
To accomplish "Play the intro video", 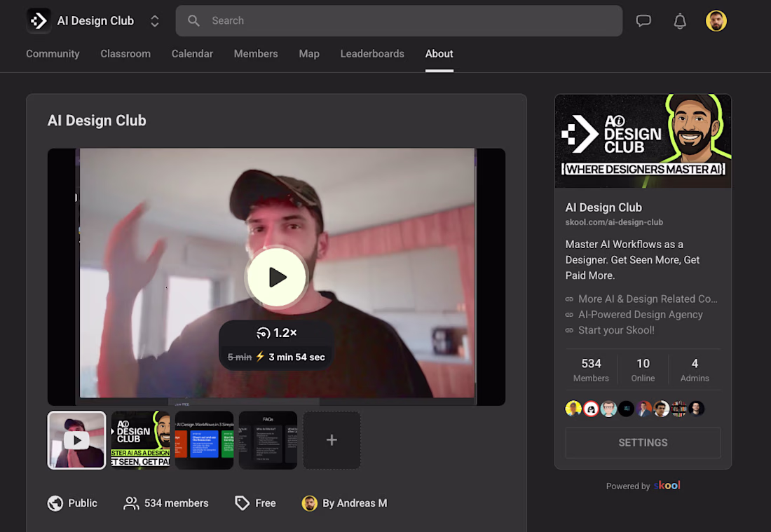I will pyautogui.click(x=277, y=278).
